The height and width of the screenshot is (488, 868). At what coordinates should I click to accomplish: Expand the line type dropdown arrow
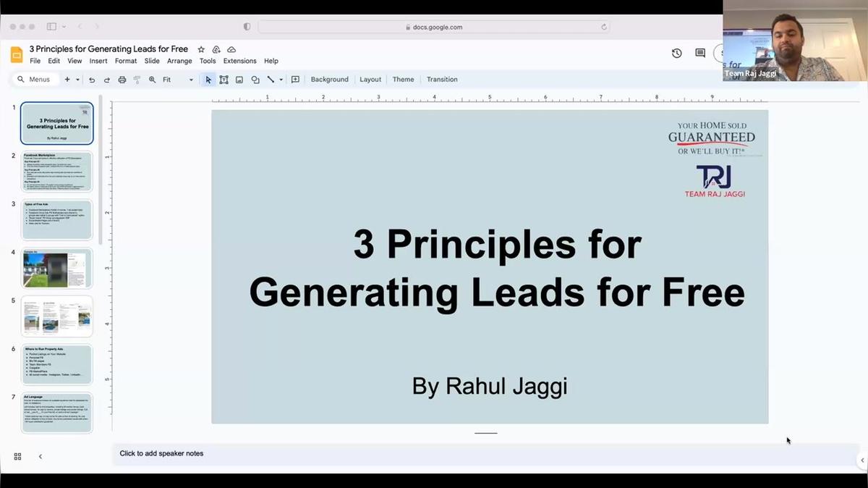[x=281, y=80]
